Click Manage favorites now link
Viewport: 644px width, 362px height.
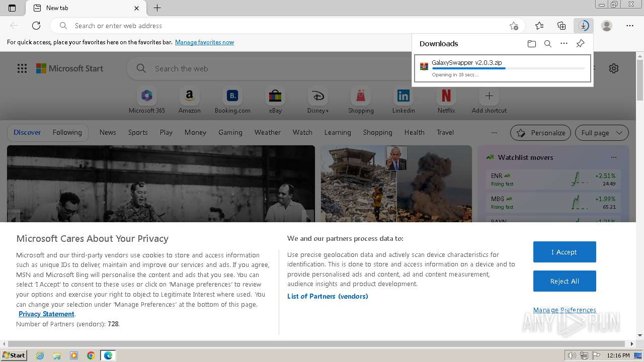tap(204, 42)
